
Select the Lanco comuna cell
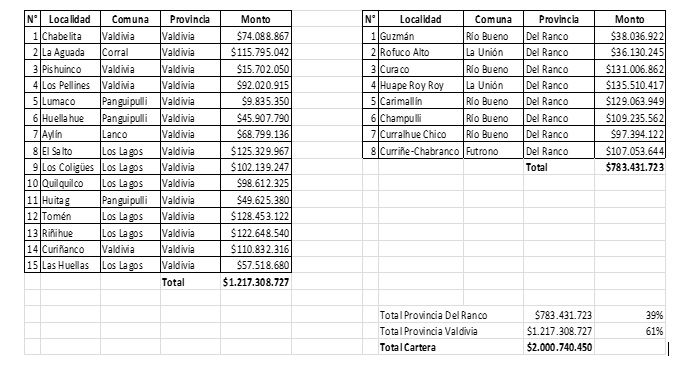tap(130, 134)
